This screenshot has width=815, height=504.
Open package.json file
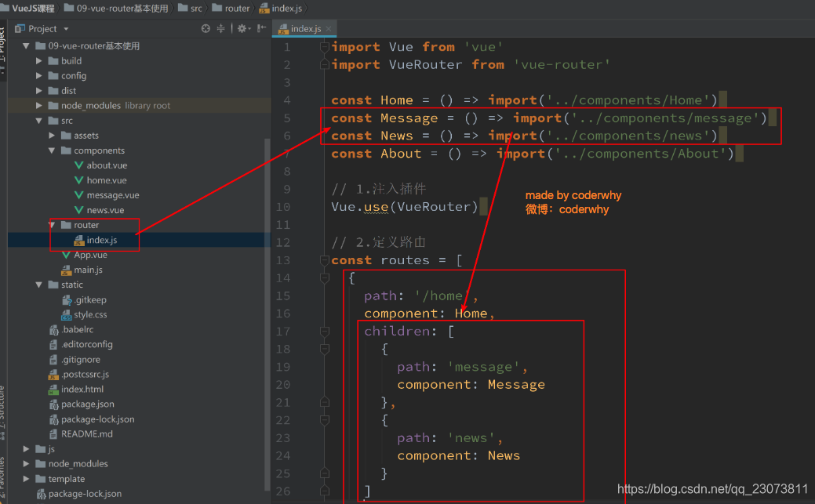(x=87, y=404)
